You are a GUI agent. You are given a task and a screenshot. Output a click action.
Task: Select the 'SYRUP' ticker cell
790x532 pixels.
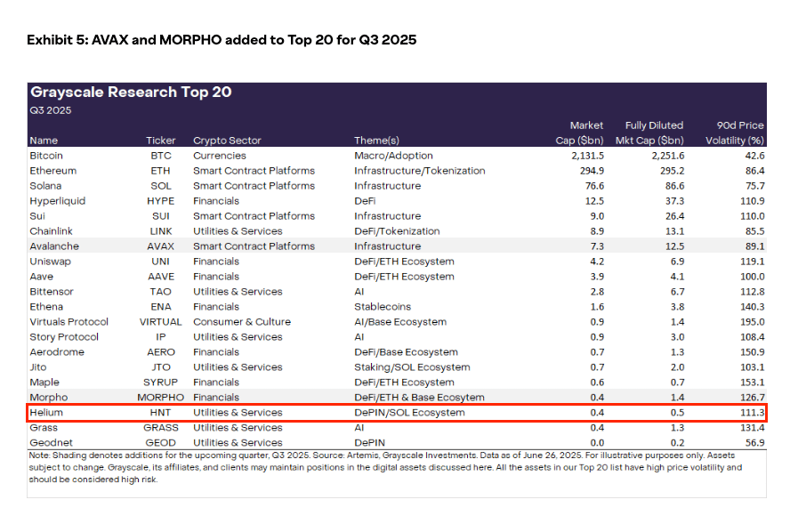[x=161, y=383]
